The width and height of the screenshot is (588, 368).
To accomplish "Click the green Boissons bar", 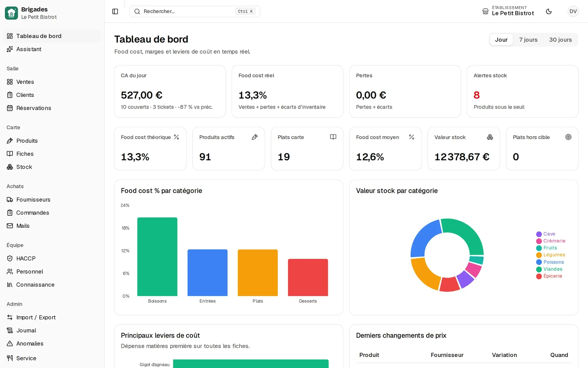I will (x=157, y=257).
